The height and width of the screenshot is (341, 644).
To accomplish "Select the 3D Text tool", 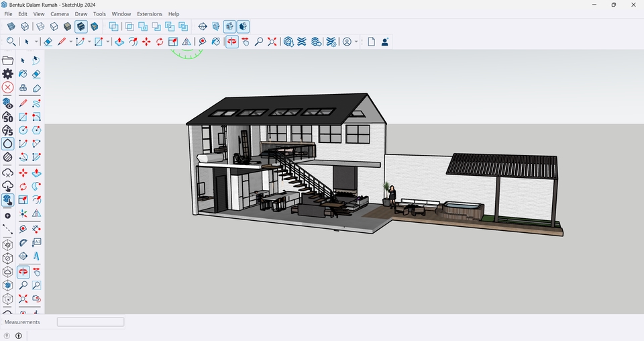I will point(36,256).
